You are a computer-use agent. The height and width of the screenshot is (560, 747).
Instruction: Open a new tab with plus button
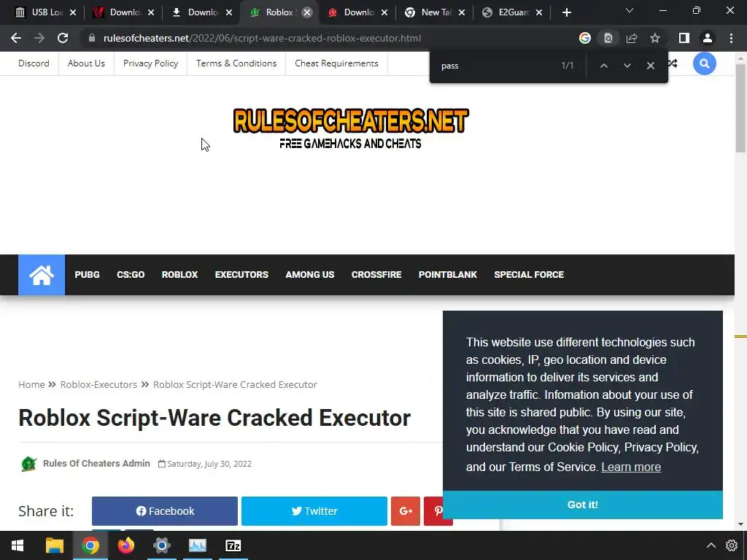coord(566,12)
